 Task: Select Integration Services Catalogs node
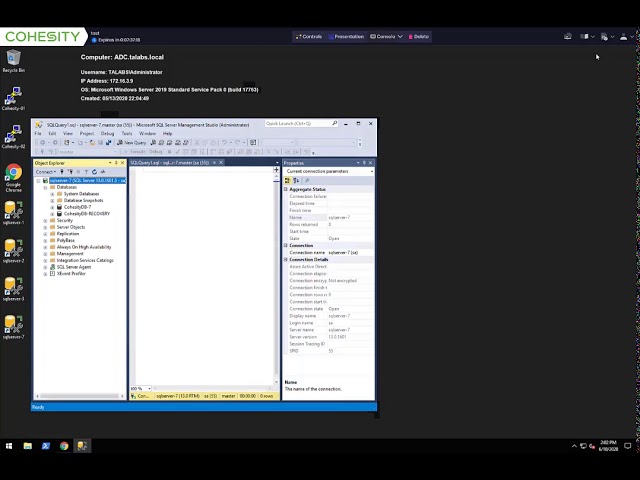pos(85,260)
